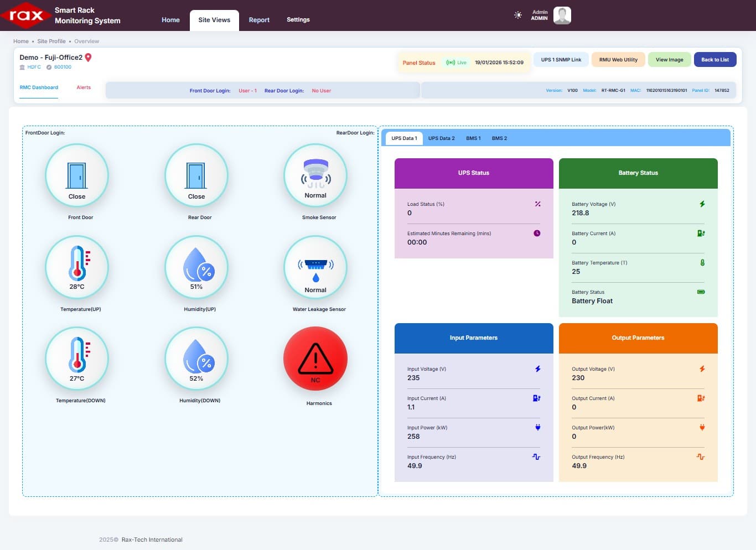The width and height of the screenshot is (756, 550).
Task: Select the BMS 2 tab
Action: point(499,138)
